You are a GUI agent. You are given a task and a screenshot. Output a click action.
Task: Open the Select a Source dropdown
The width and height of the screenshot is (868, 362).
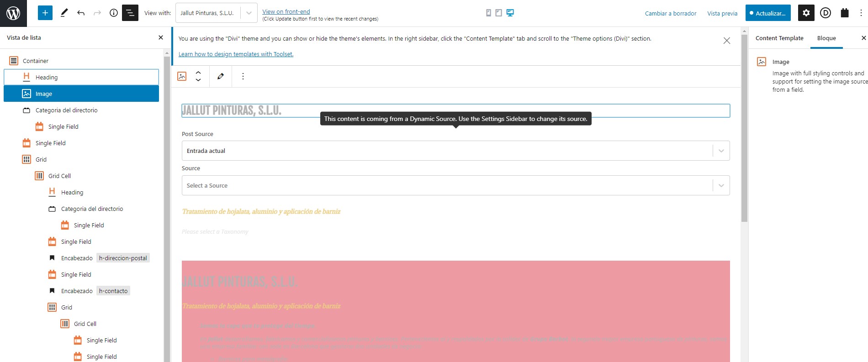pos(455,185)
